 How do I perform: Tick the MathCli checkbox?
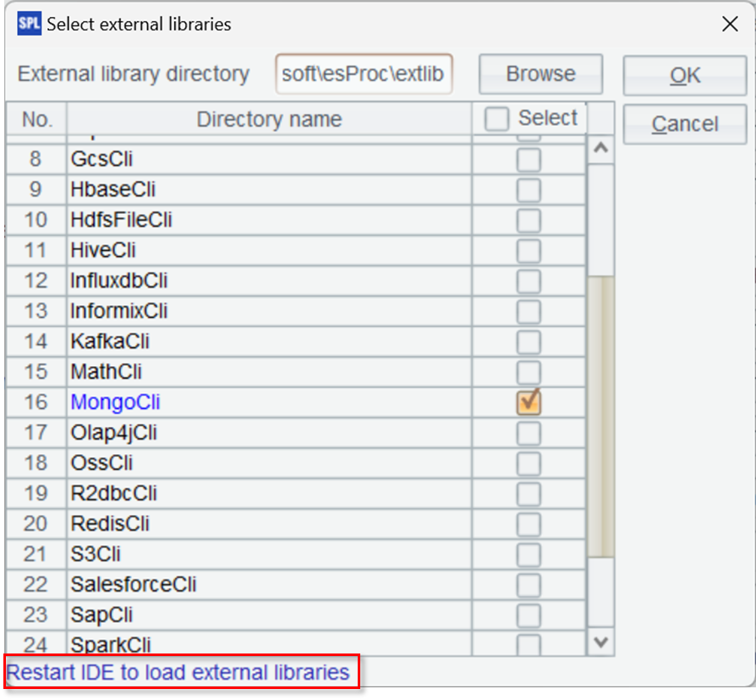pyautogui.click(x=529, y=372)
